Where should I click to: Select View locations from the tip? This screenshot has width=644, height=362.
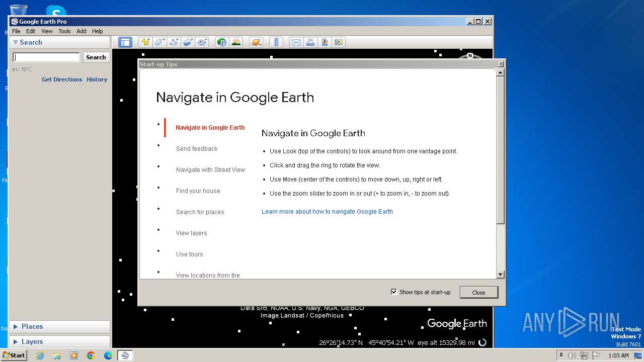tap(208, 276)
